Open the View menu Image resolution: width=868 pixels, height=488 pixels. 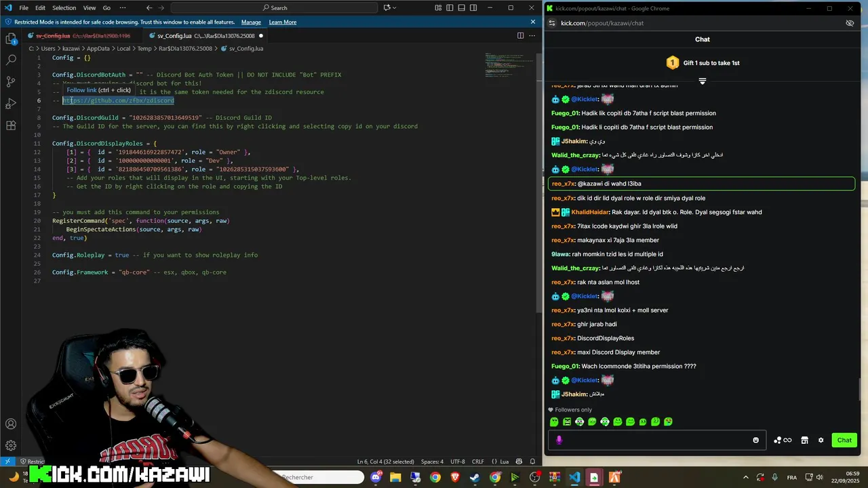[90, 7]
